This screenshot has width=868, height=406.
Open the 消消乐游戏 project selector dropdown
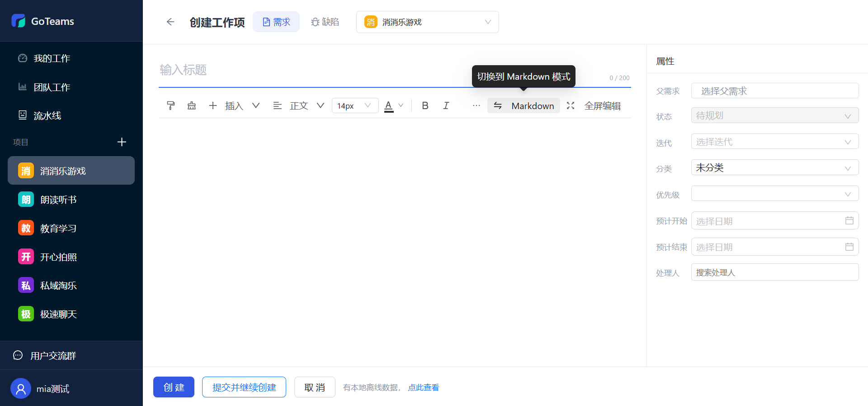(x=428, y=22)
